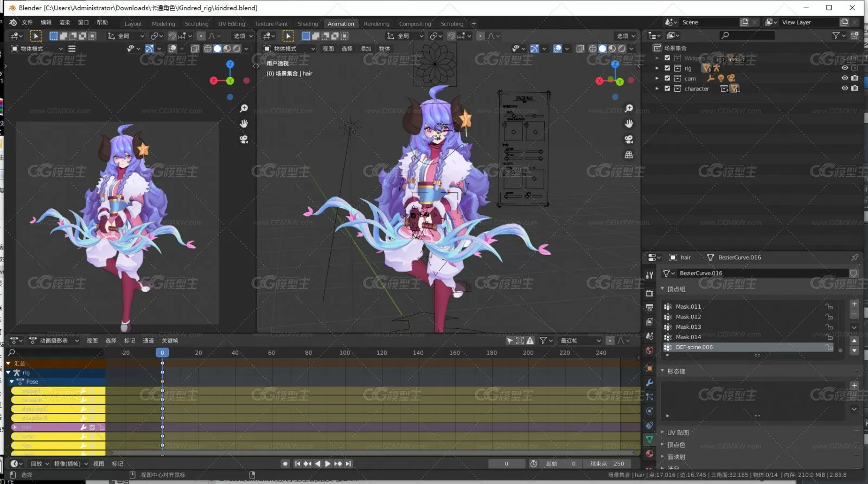
Task: Select the Mask.013 vertex group
Action: coord(749,327)
